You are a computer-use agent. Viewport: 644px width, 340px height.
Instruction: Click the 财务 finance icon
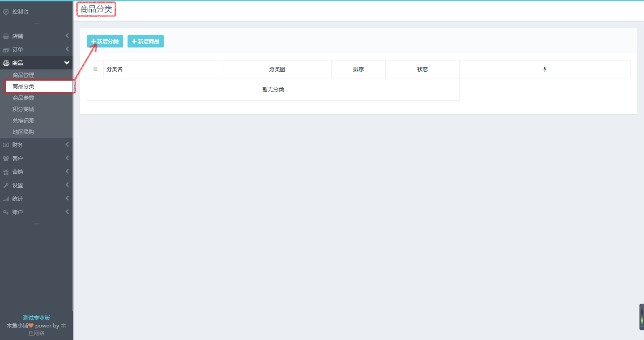pyautogui.click(x=6, y=145)
